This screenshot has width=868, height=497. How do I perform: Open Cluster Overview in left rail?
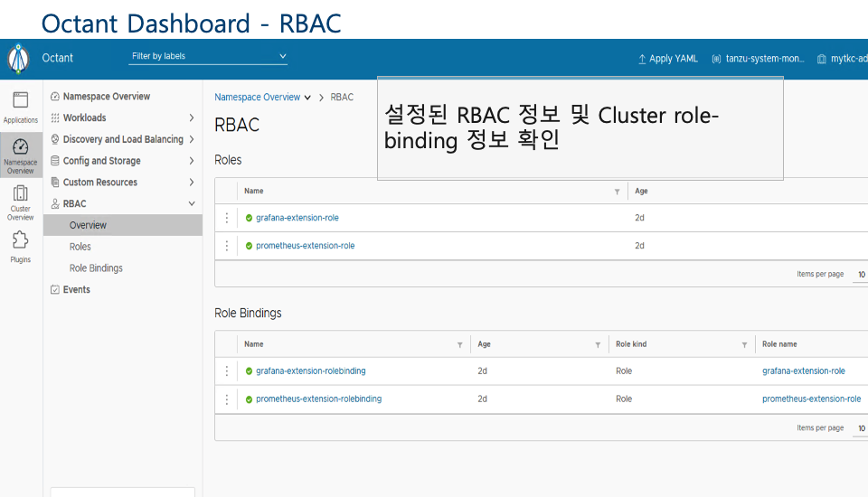21,202
